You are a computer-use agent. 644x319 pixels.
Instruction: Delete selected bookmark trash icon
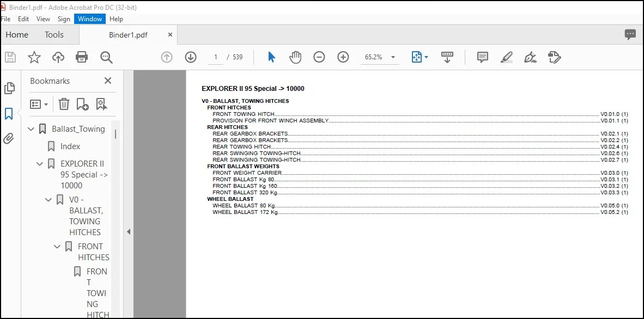click(x=64, y=105)
